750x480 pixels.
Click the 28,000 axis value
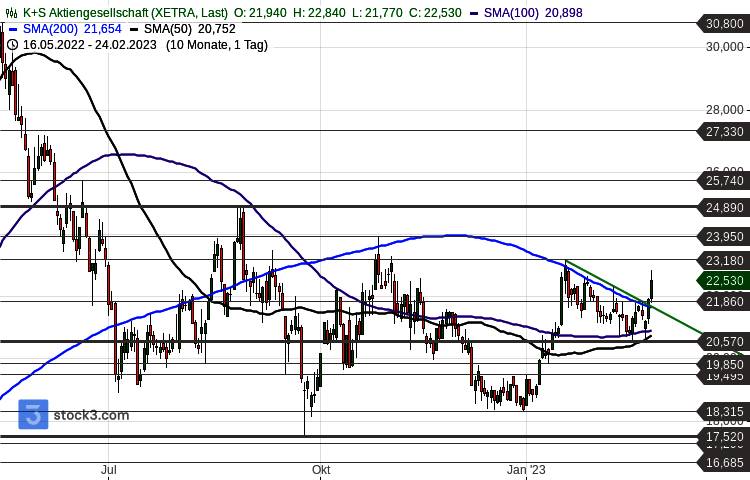click(724, 110)
